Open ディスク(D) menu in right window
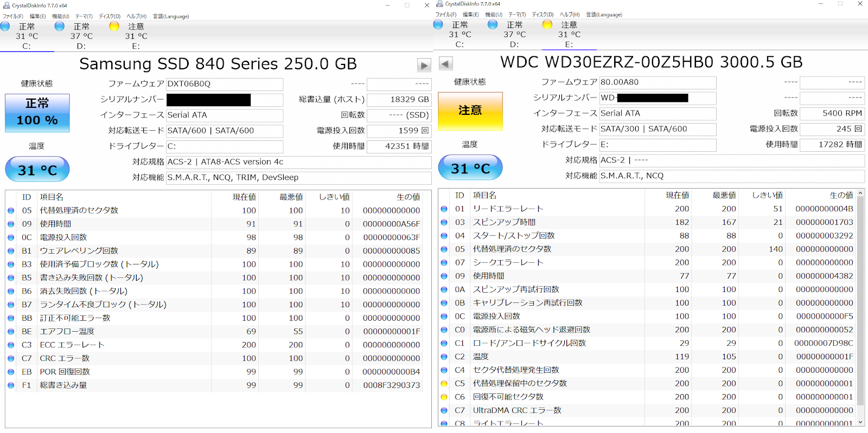 542,15
